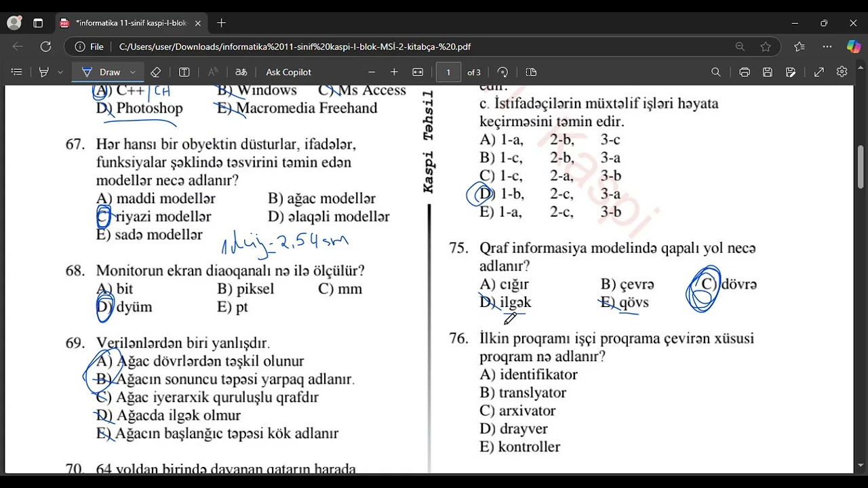Click answer text 'A) cığır'
This screenshot has height=488, width=868.
504,285
